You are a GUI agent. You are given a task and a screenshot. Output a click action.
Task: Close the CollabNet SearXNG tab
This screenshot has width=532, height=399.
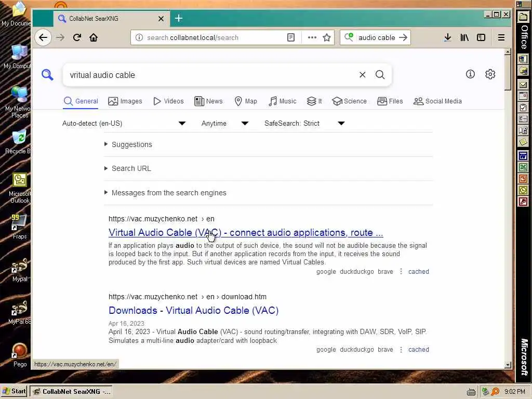(x=161, y=19)
